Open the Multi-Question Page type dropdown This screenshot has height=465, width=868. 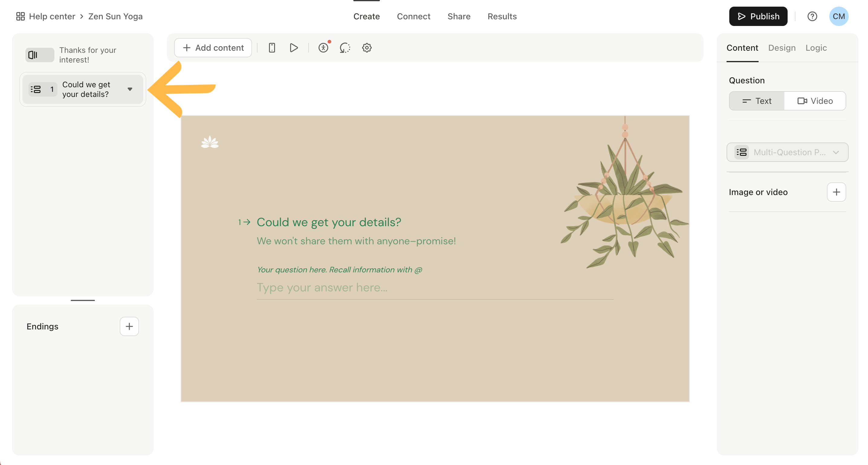(x=788, y=152)
